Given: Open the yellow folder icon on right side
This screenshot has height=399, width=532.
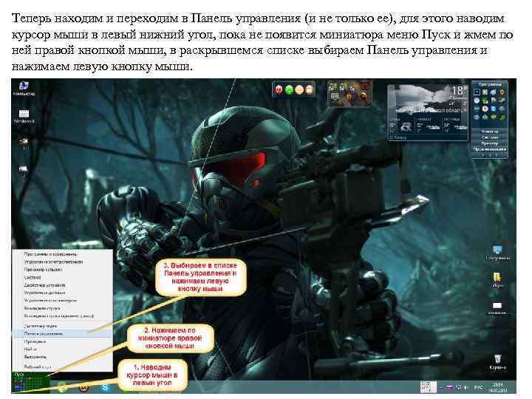Looking at the screenshot, I should pos(497,280).
